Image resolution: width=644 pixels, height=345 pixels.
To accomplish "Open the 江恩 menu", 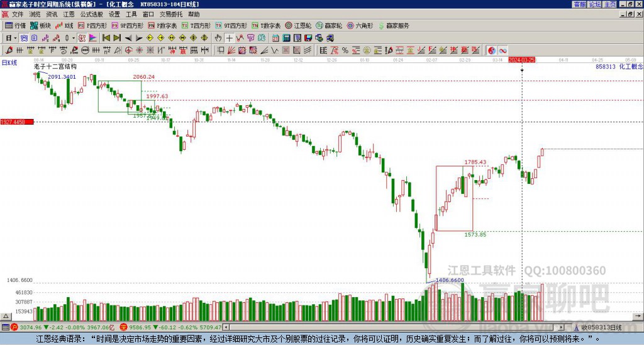I will [x=69, y=14].
